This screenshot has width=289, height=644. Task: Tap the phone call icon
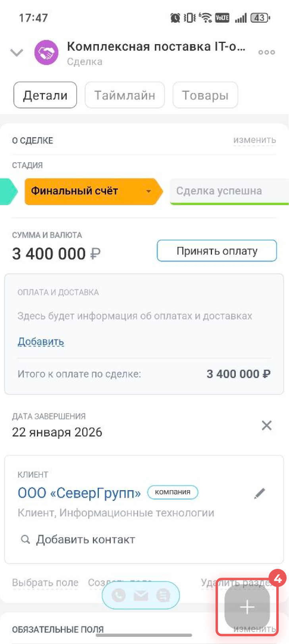coord(119,595)
